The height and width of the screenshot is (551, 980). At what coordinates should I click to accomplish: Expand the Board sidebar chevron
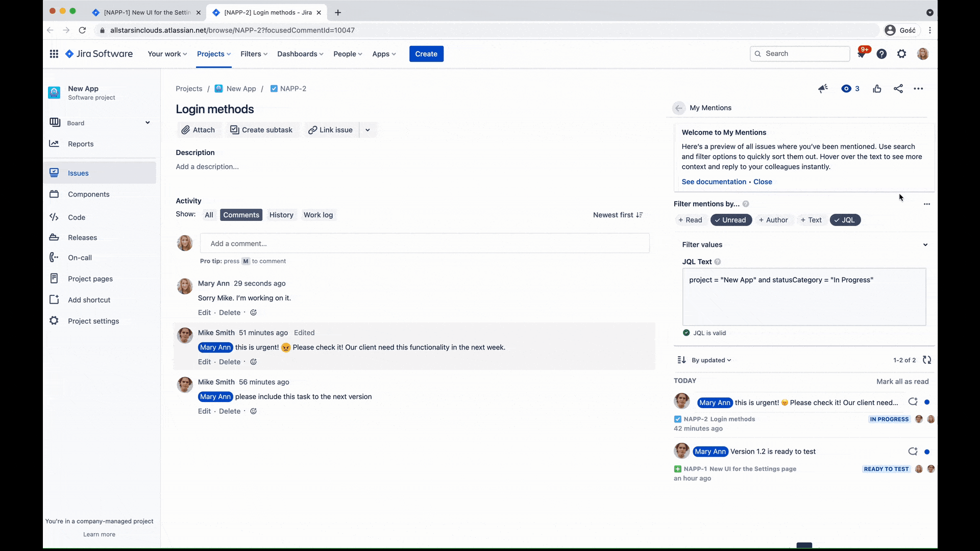coord(148,122)
